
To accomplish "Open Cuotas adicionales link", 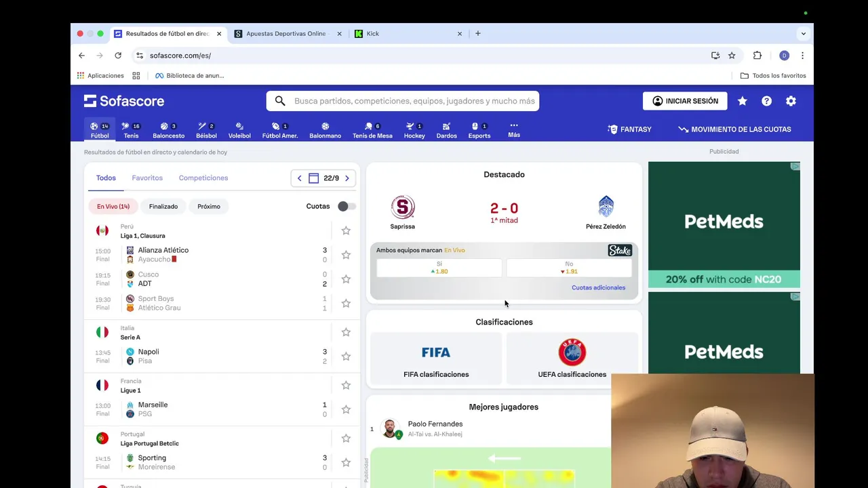I will (x=598, y=287).
